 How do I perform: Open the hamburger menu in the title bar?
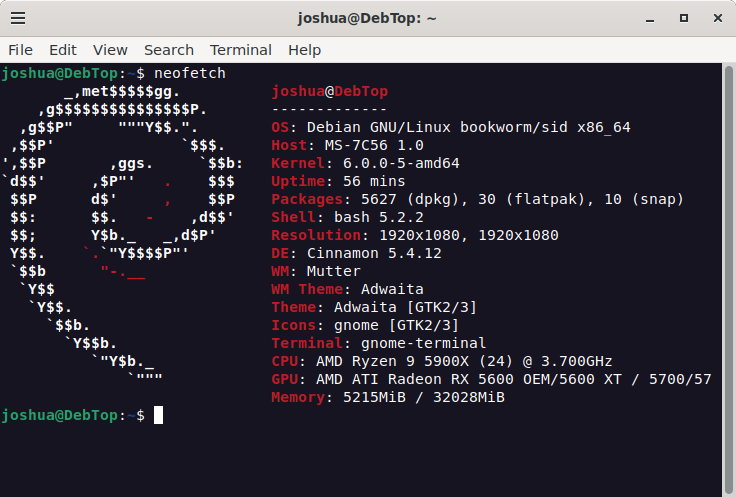point(18,18)
